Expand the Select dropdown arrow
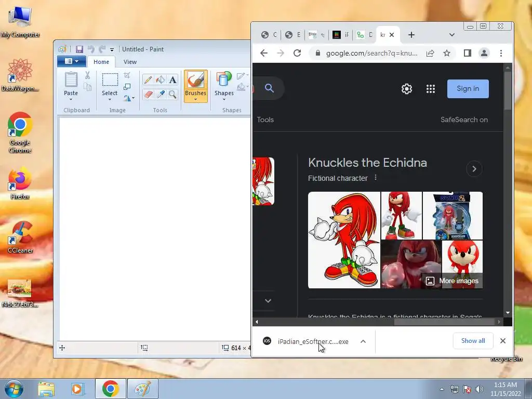The height and width of the screenshot is (399, 532). (110, 99)
